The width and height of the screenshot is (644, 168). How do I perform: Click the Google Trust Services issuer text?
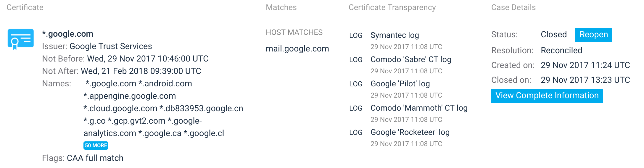click(111, 46)
